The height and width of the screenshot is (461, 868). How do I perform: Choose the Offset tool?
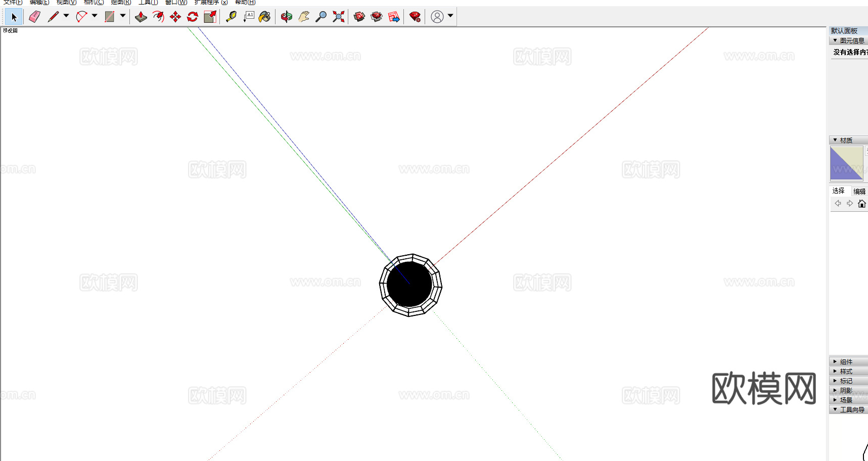coord(158,17)
